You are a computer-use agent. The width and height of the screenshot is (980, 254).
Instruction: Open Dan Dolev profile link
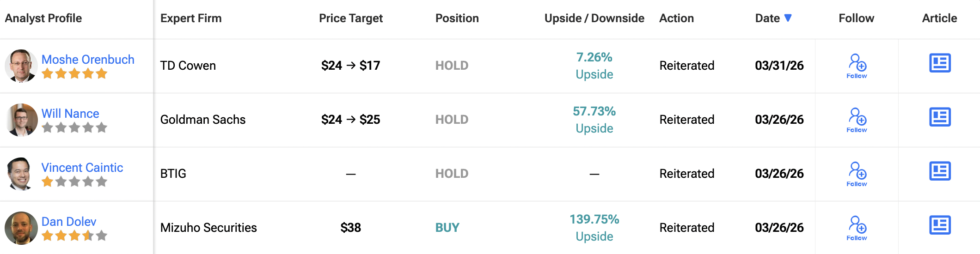coord(69,222)
